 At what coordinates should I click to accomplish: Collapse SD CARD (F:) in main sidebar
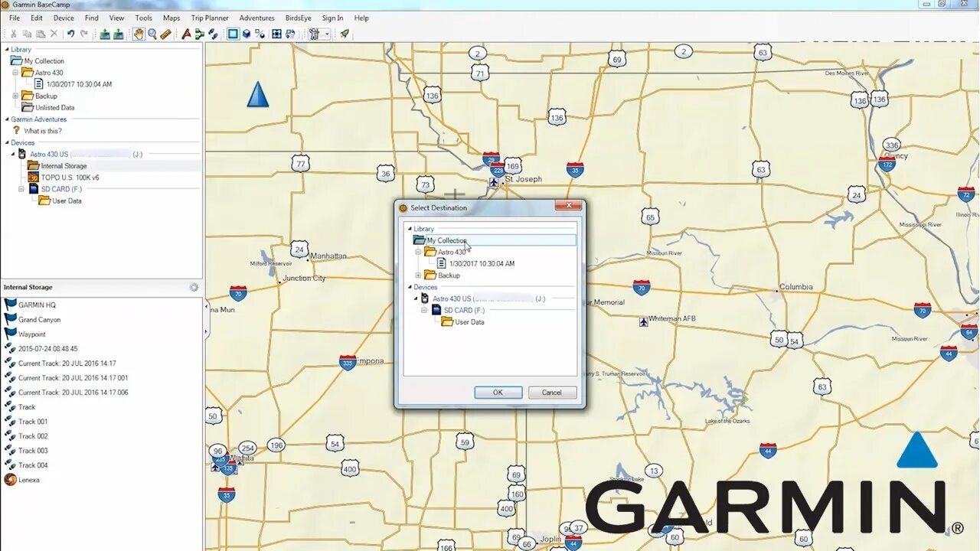(21, 189)
